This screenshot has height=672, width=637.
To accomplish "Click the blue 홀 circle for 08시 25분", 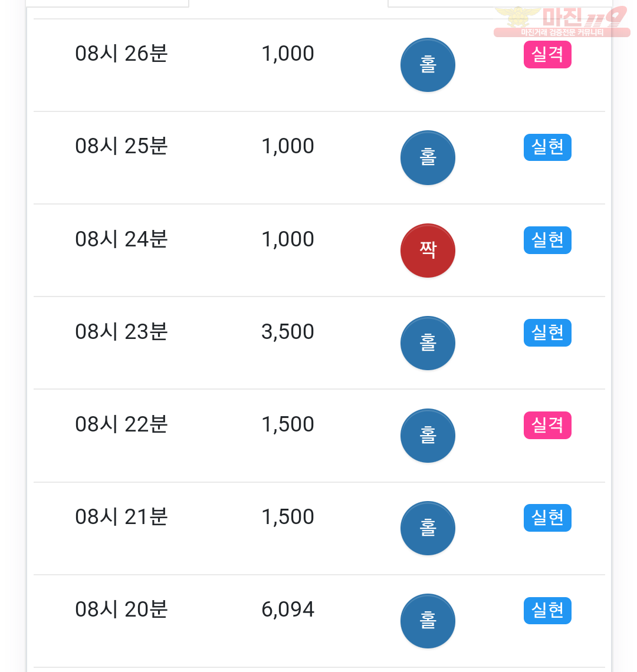I will pos(427,158).
